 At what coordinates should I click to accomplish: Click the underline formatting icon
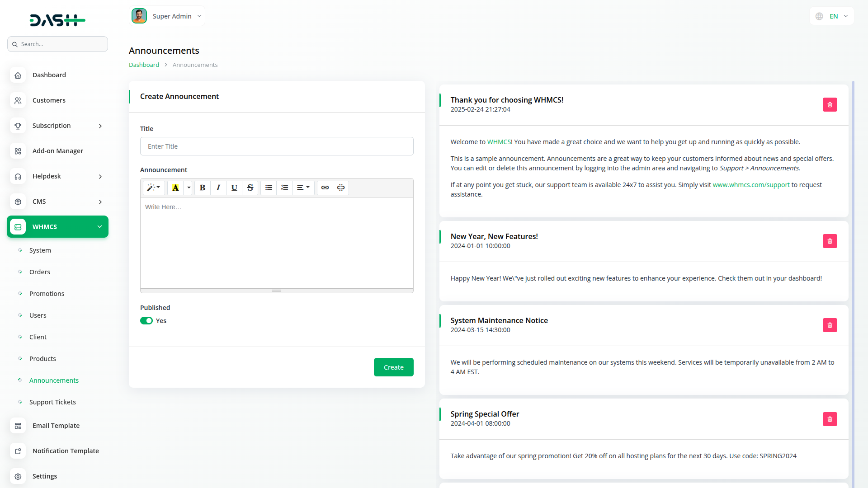pos(234,188)
